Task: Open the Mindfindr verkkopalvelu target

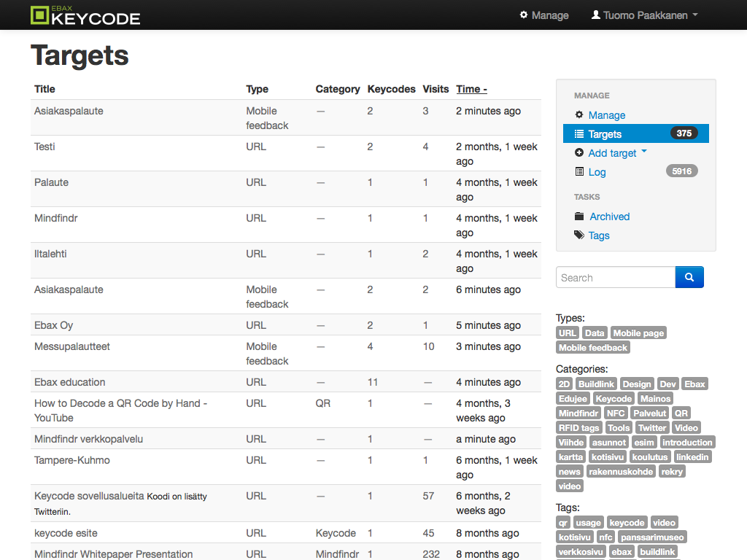Action: click(88, 439)
